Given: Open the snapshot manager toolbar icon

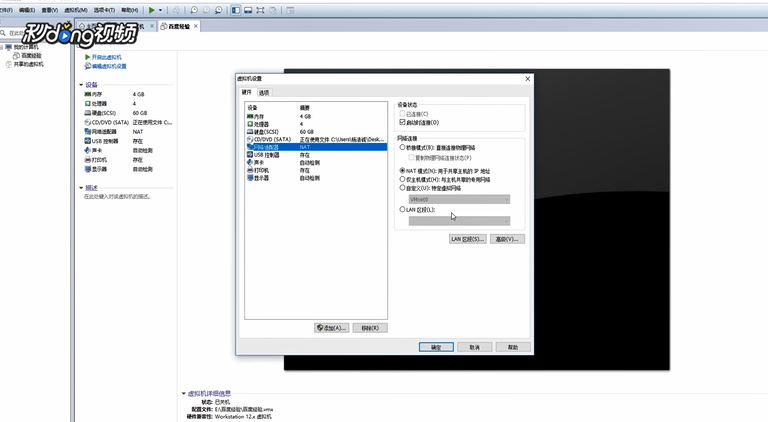Looking at the screenshot, I should tap(218, 10).
